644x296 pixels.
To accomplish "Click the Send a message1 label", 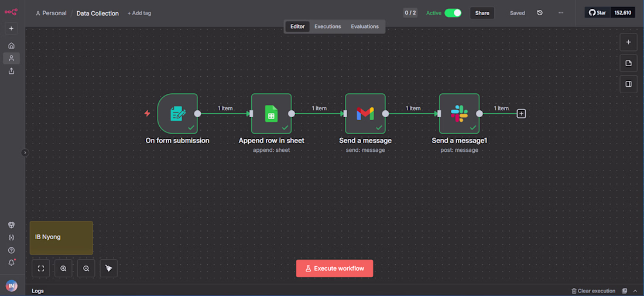I will [x=459, y=141].
